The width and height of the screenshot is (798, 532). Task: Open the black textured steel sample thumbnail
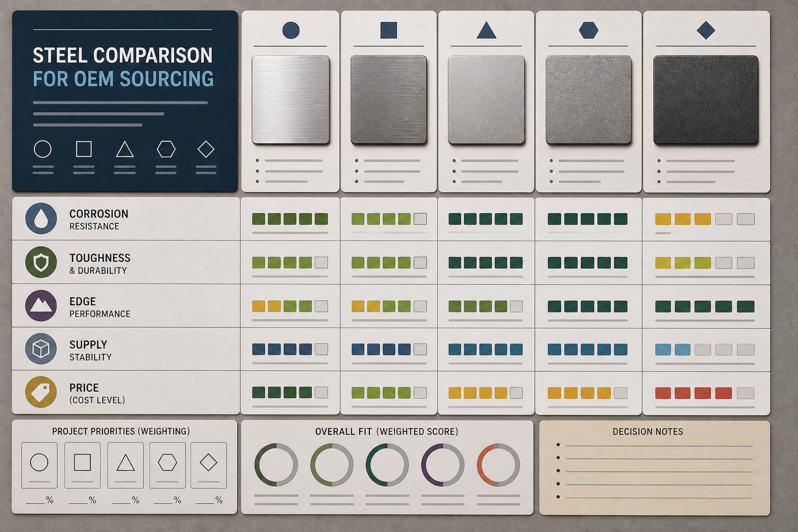pos(706,99)
